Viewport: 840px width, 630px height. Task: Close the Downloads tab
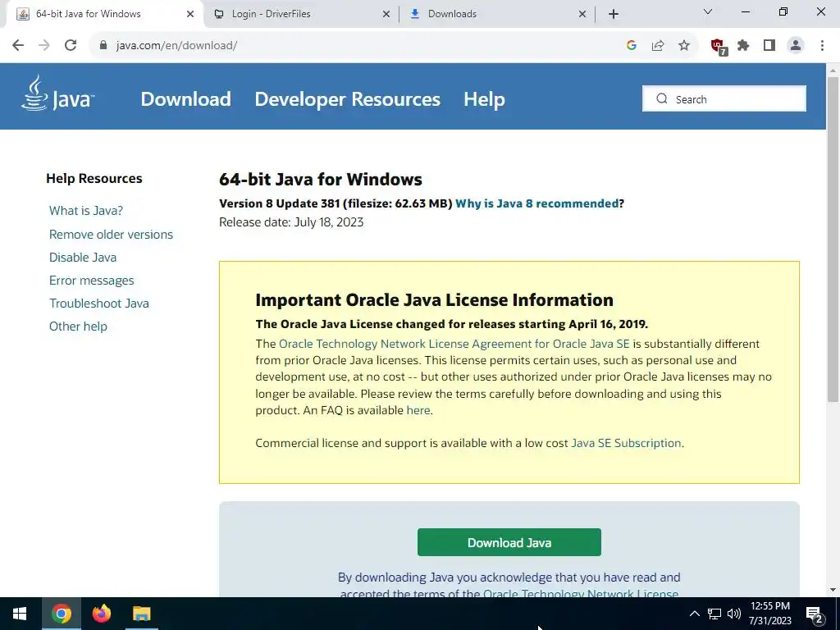point(582,15)
